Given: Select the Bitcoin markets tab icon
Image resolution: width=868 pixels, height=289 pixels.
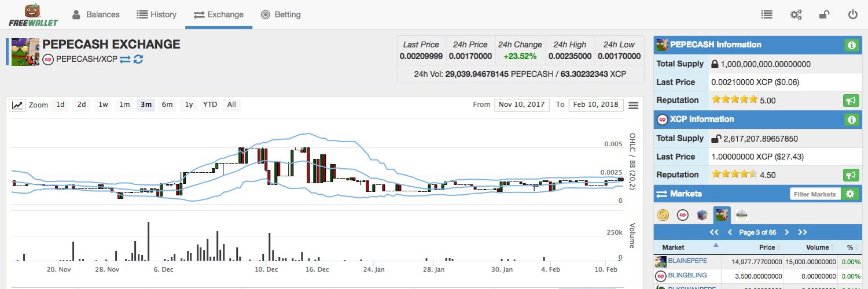Looking at the screenshot, I should pyautogui.click(x=663, y=216).
